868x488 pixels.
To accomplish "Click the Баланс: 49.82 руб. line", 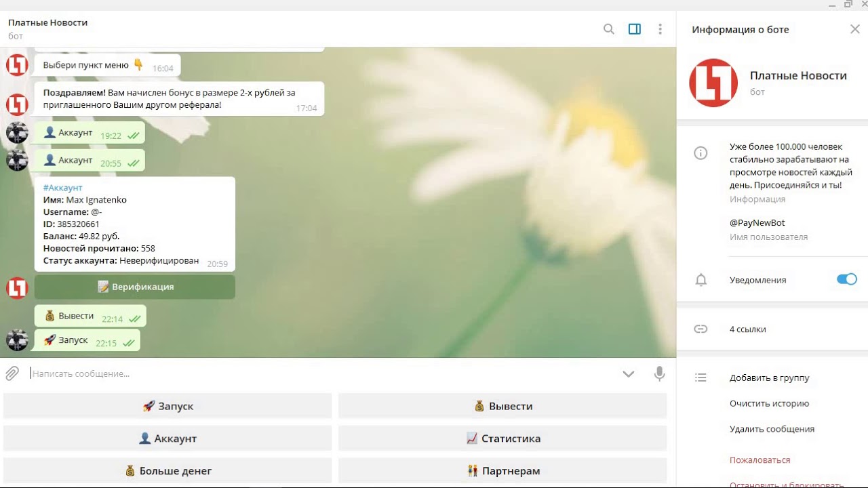I will coord(81,237).
